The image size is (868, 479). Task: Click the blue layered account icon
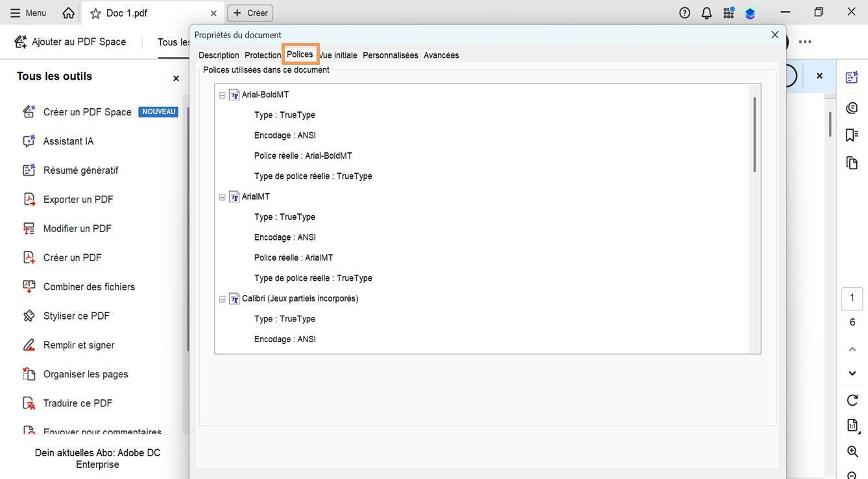coord(750,13)
